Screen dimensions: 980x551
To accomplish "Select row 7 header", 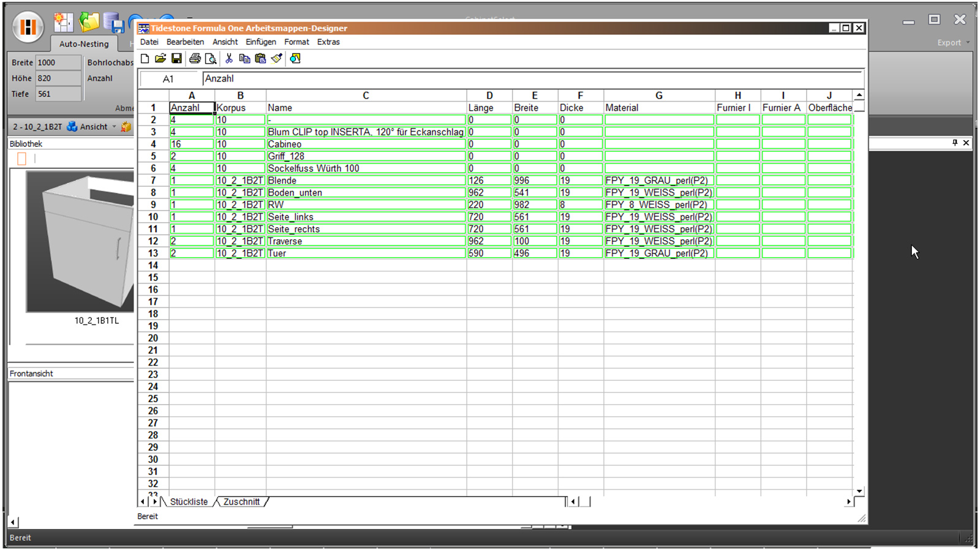I will click(x=153, y=181).
